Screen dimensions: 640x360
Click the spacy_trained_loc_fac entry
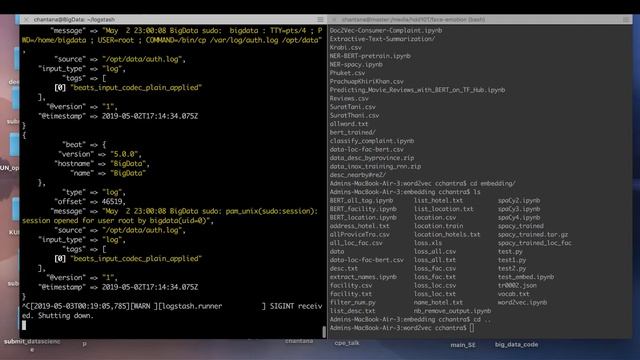click(x=534, y=243)
